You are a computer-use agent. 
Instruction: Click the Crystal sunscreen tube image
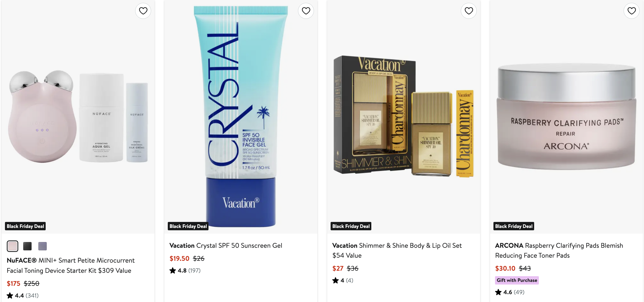(x=241, y=117)
